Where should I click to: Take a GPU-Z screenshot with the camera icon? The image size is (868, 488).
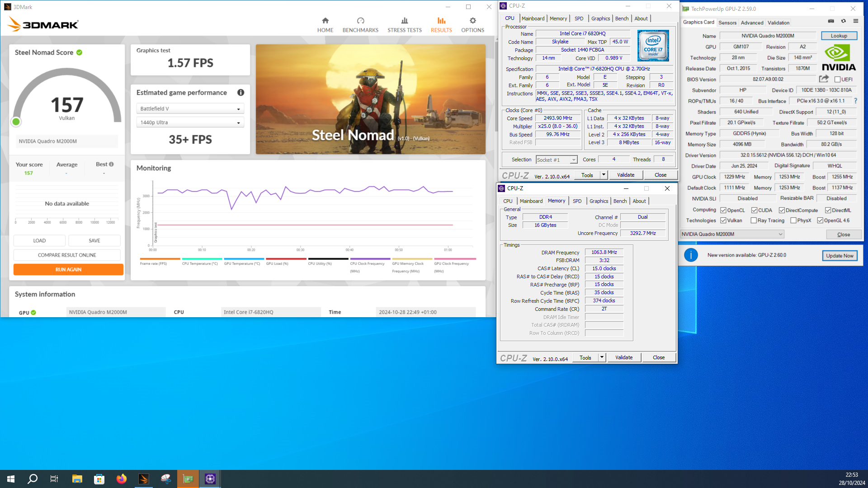831,21
